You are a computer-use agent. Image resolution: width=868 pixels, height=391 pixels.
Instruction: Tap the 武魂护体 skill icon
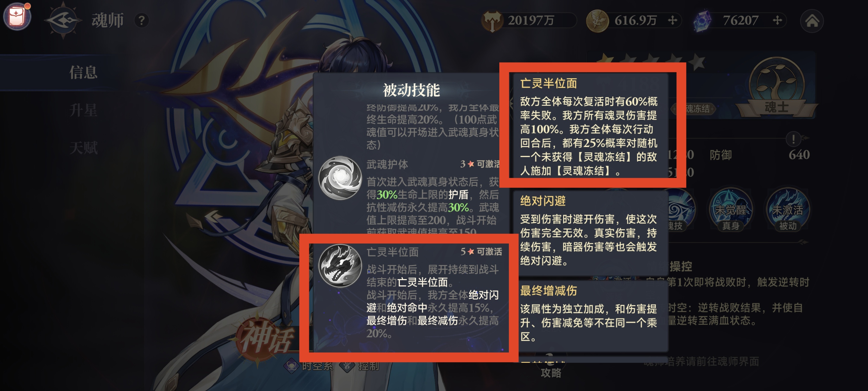click(x=340, y=178)
